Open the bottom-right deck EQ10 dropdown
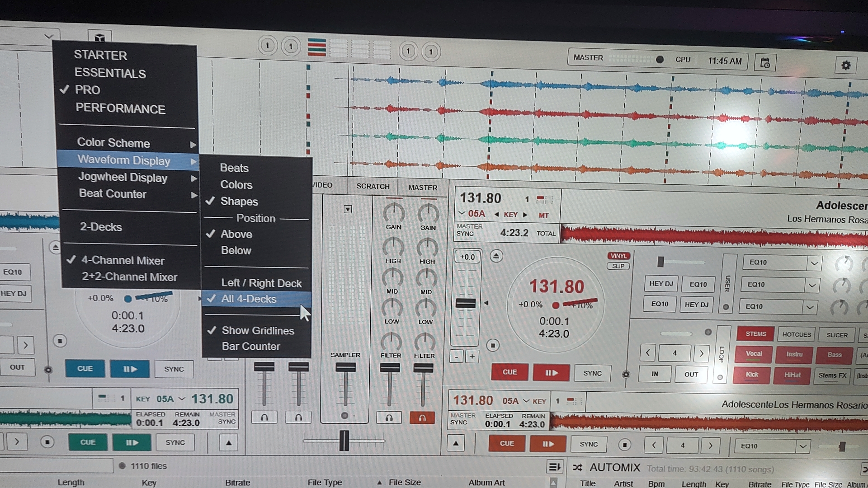Viewport: 868px width, 488px height. (802, 446)
